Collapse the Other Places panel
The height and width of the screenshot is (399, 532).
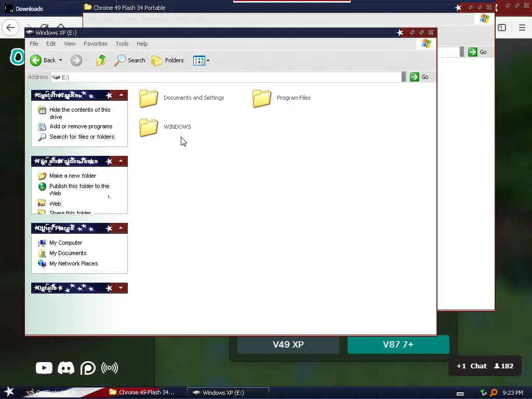(x=121, y=228)
